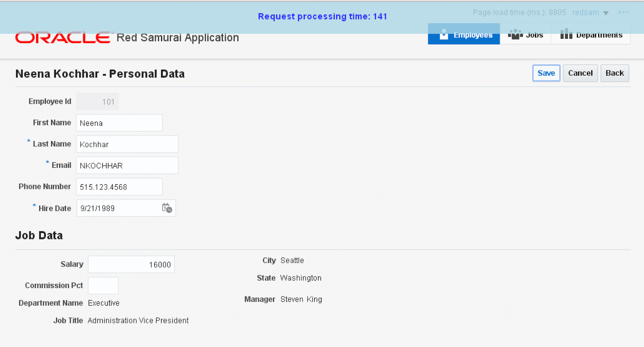Screen dimensions: 644x347
Task: Focus the Last Name text box
Action: click(127, 144)
